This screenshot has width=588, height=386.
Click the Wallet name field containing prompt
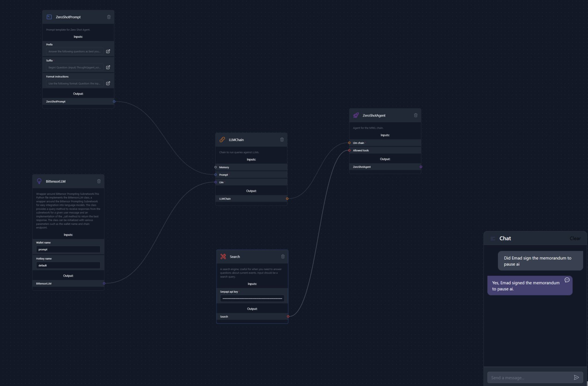tap(68, 249)
